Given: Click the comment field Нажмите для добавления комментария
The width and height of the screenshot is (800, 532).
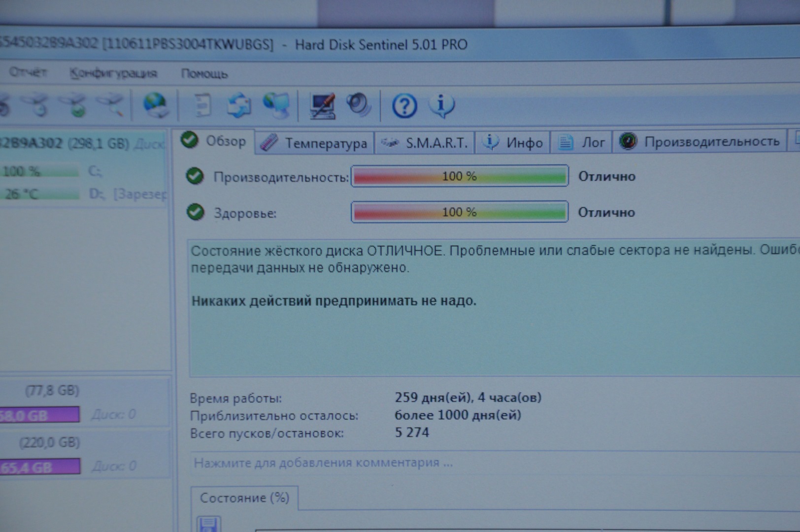Looking at the screenshot, I should [x=495, y=463].
